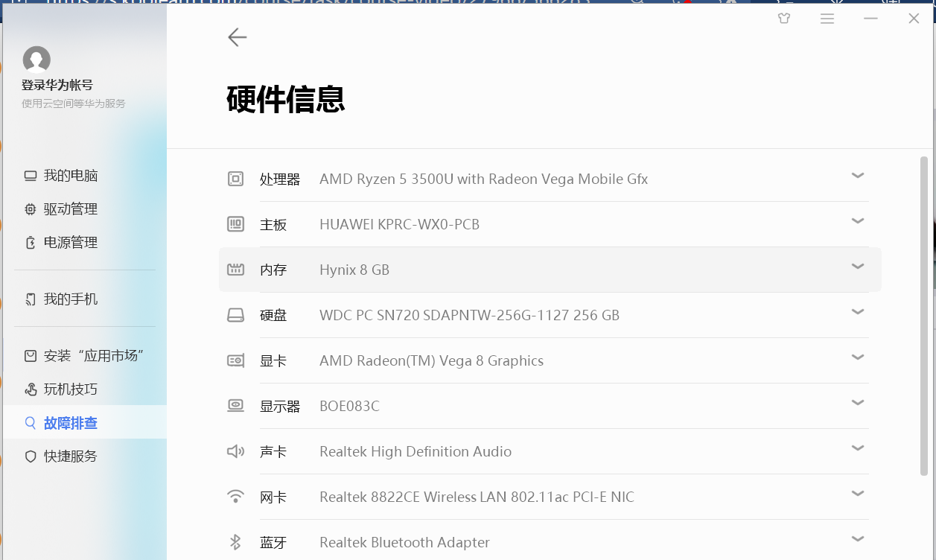Click the user avatar icon
936x560 pixels.
tap(36, 60)
